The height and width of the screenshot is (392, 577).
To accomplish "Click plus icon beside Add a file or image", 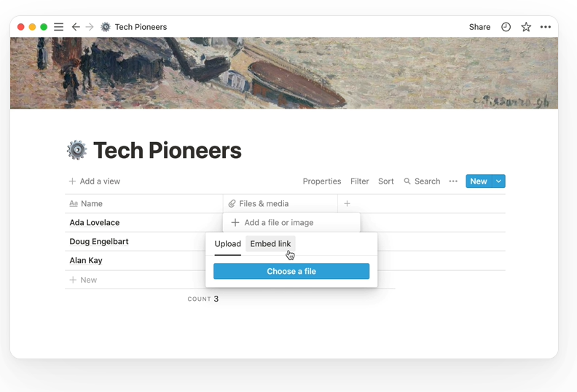I will 235,222.
